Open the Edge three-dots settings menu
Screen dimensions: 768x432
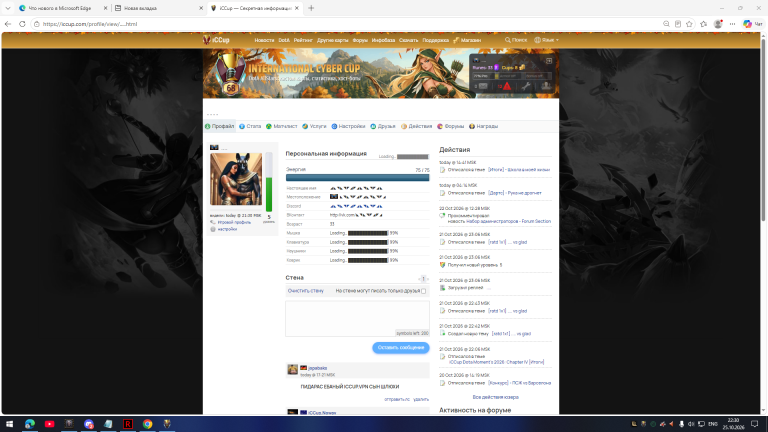733,24
